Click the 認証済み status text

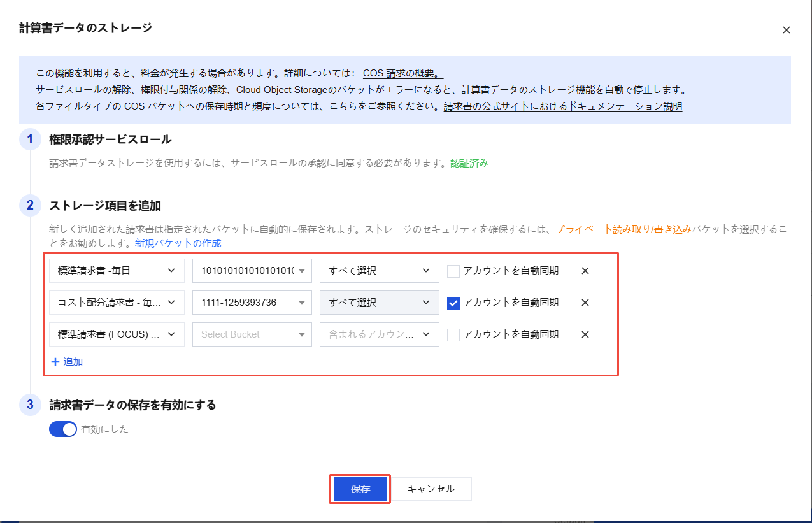(x=469, y=163)
